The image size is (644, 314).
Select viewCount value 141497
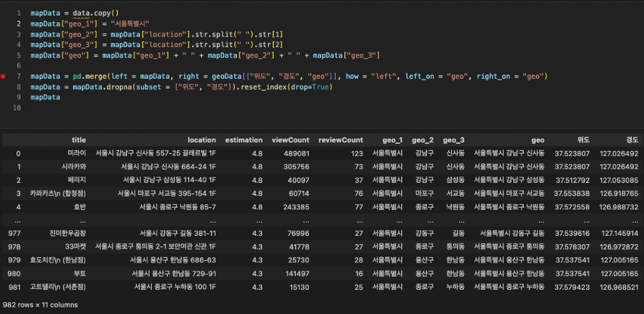(x=296, y=274)
